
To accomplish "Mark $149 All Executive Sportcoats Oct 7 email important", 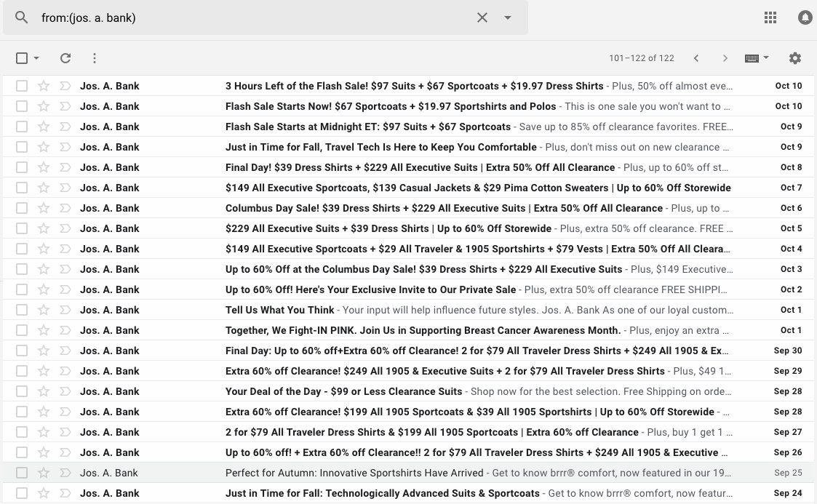I will coord(65,188).
